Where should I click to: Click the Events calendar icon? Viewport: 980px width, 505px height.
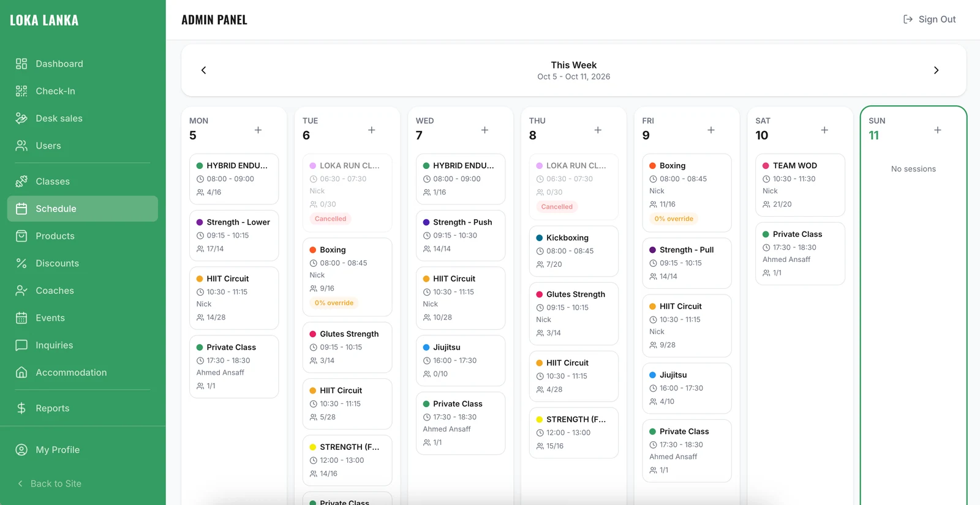(21, 318)
